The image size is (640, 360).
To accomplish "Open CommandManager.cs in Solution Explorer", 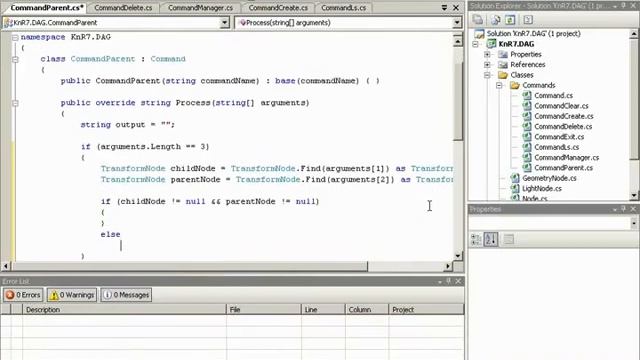I will 567,158.
